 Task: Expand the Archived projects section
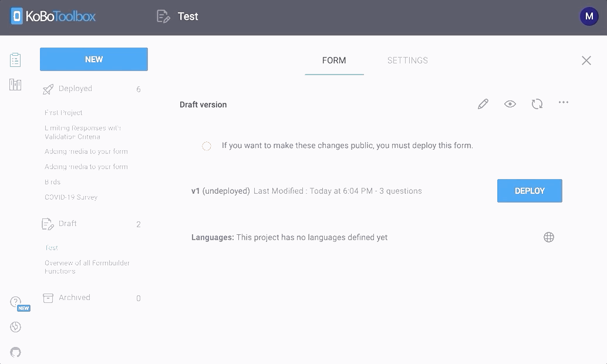[x=74, y=298]
